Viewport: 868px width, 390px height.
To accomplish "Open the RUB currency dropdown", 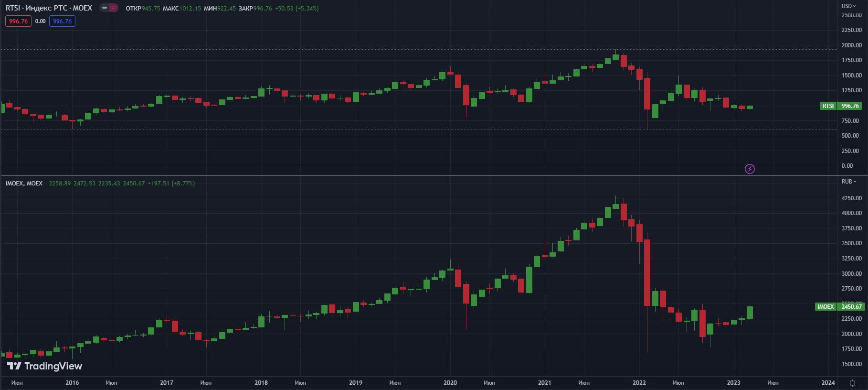I will pos(849,181).
